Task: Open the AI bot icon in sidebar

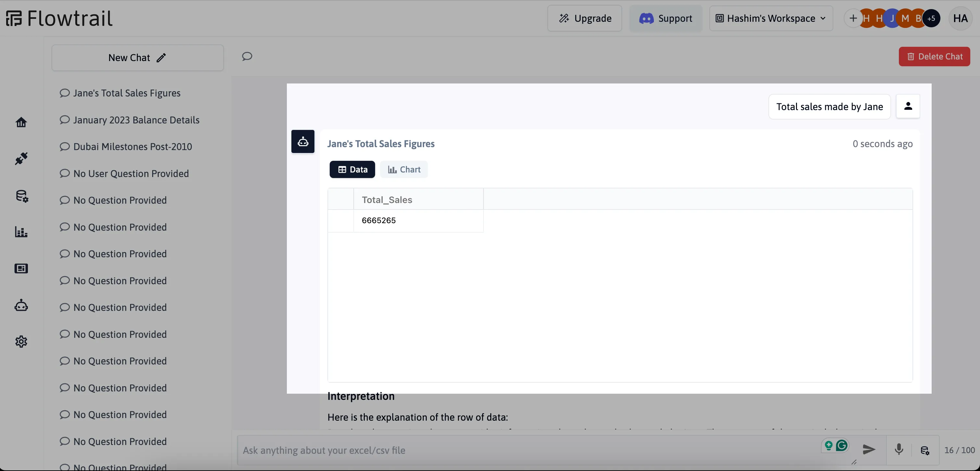Action: [x=21, y=305]
